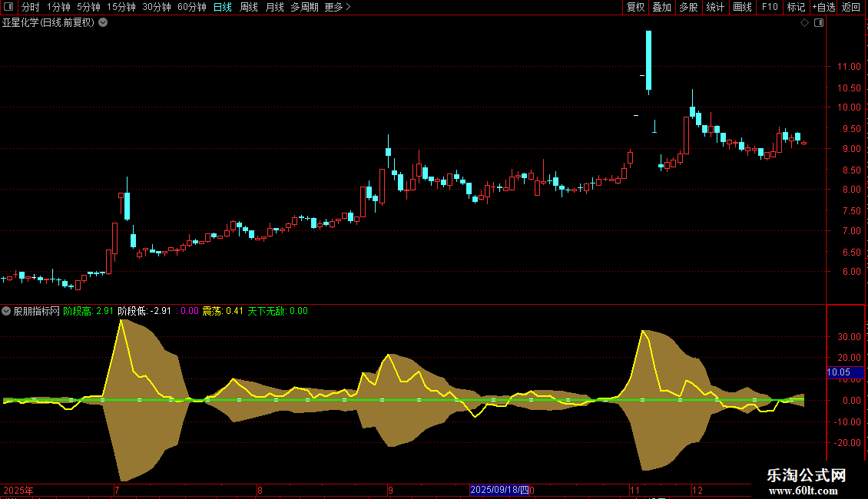Expand the 更多 period options
The width and height of the screenshot is (868, 499).
coord(337,7)
